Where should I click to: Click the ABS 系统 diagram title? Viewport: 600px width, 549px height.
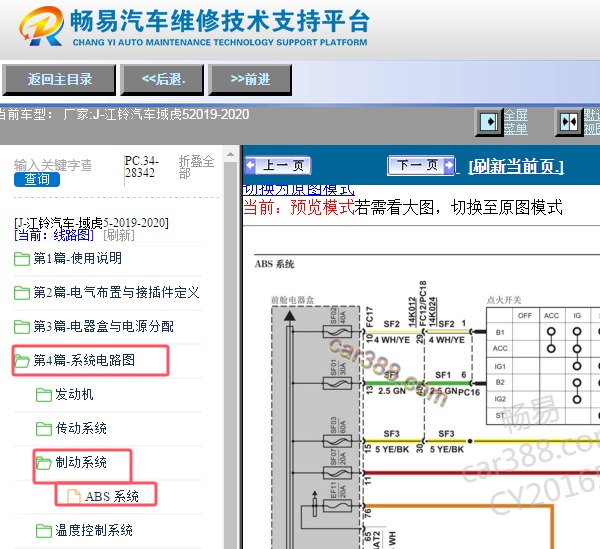[x=274, y=264]
